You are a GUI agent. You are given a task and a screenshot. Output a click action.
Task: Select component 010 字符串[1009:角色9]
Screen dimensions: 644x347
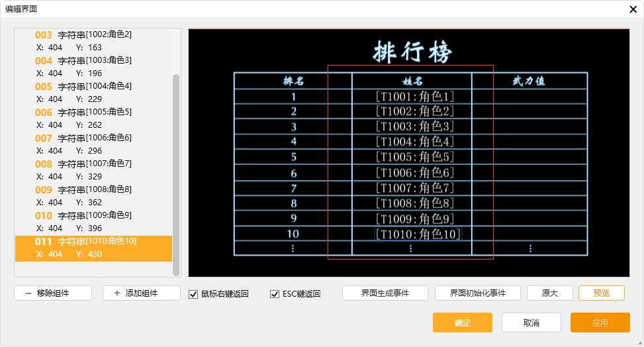(93, 221)
